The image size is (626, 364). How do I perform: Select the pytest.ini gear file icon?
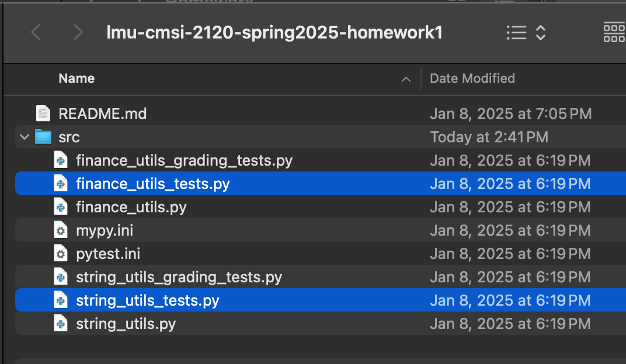61,254
